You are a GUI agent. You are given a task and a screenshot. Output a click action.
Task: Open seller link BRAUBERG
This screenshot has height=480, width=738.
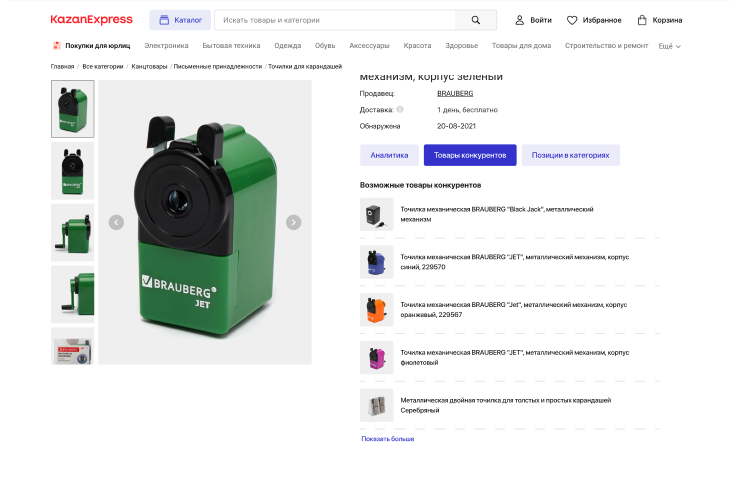tap(455, 93)
